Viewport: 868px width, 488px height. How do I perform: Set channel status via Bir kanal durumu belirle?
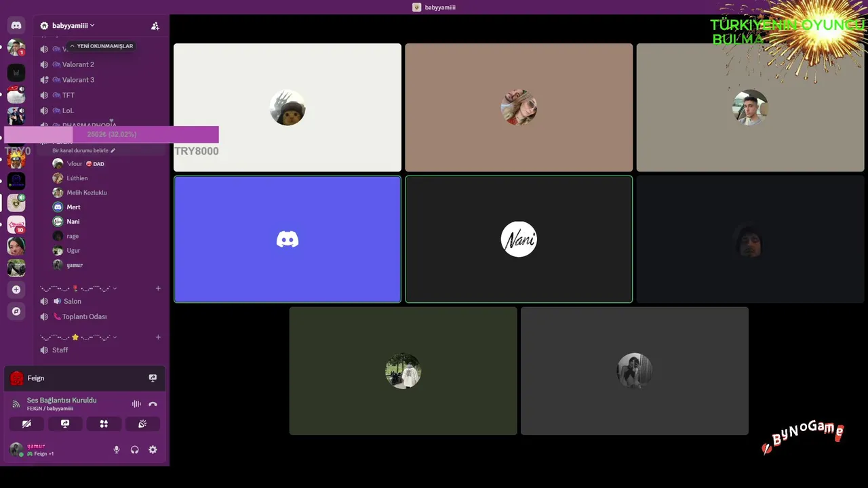click(x=83, y=150)
